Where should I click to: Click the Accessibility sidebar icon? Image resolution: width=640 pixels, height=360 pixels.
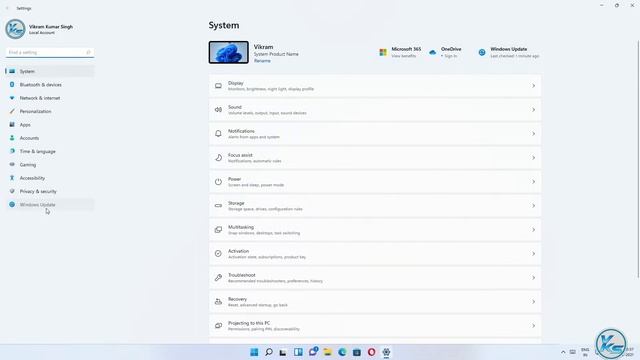pos(12,178)
